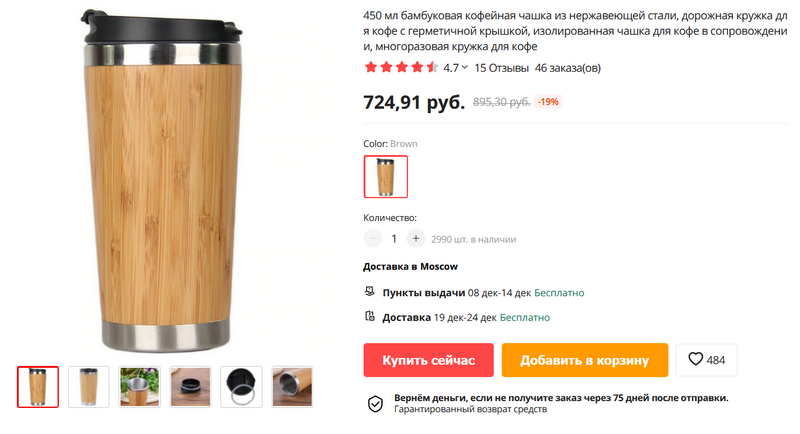Click the quantity field showing 1
Screen dimensions: 800x434
[394, 239]
